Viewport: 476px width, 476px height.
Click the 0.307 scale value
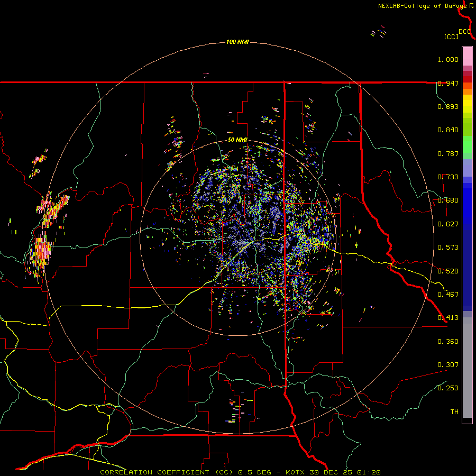point(448,365)
